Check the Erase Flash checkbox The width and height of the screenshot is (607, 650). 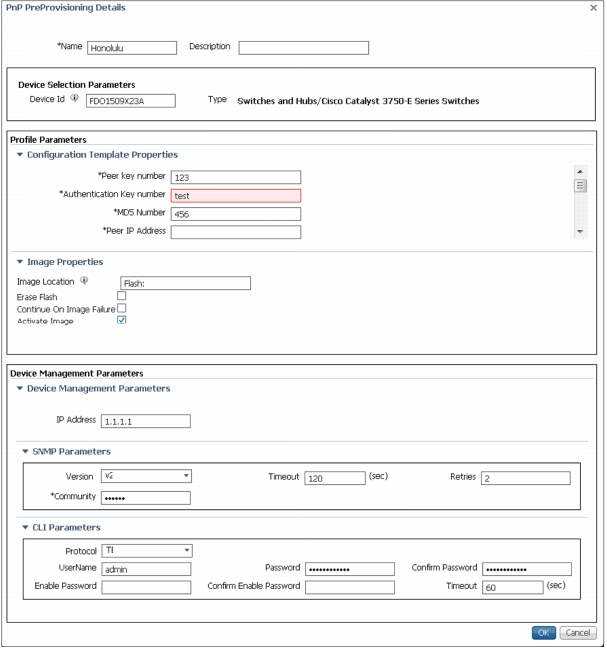pyautogui.click(x=121, y=296)
